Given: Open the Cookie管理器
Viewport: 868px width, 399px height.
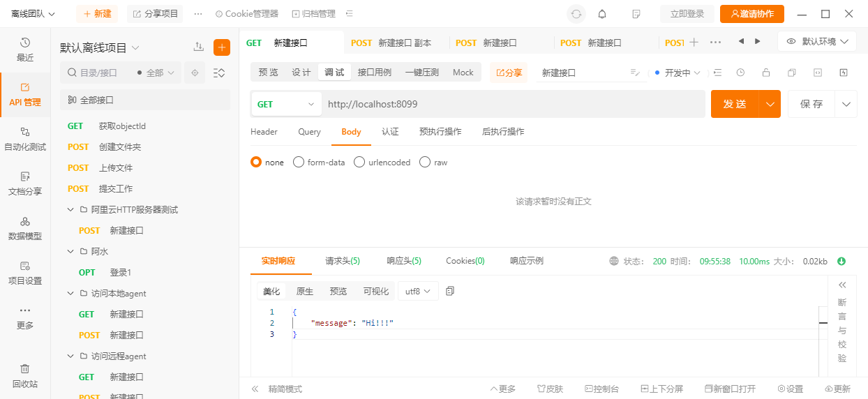Looking at the screenshot, I should (x=246, y=14).
